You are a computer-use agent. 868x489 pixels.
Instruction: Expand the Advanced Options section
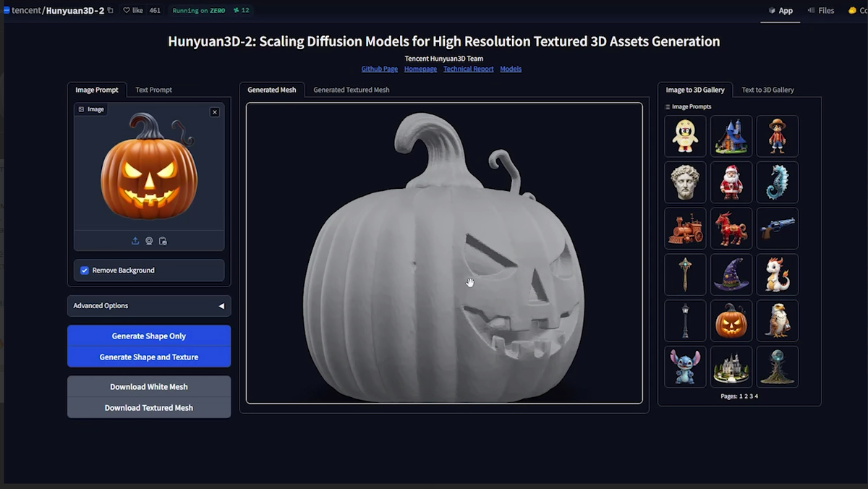click(x=149, y=305)
